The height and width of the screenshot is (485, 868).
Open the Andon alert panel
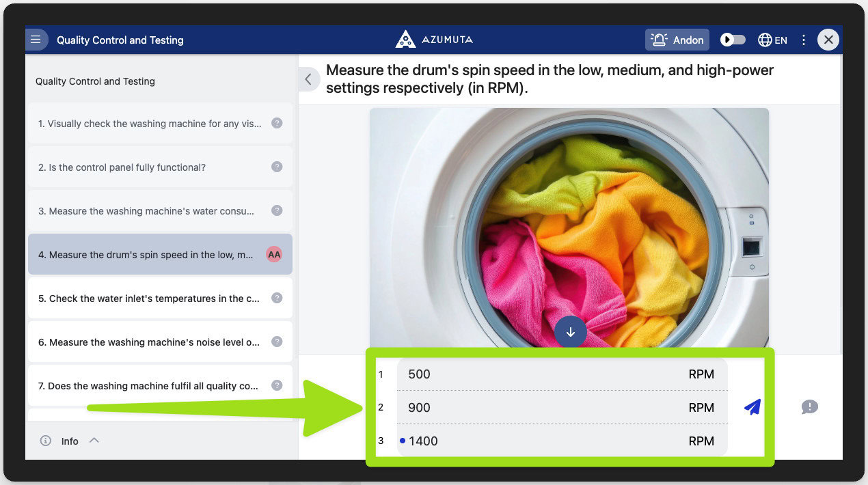pos(677,40)
